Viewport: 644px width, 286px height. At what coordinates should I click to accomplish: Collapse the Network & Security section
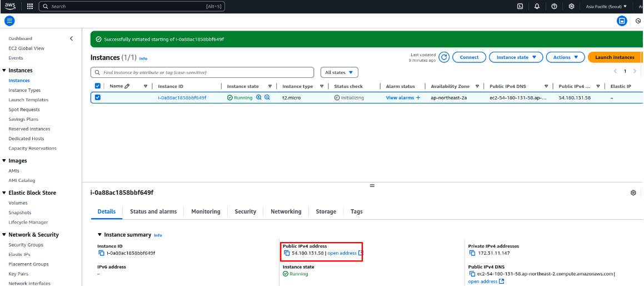[4, 235]
